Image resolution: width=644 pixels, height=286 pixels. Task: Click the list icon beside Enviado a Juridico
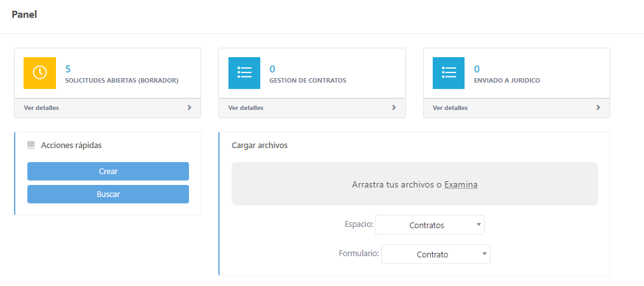point(449,73)
